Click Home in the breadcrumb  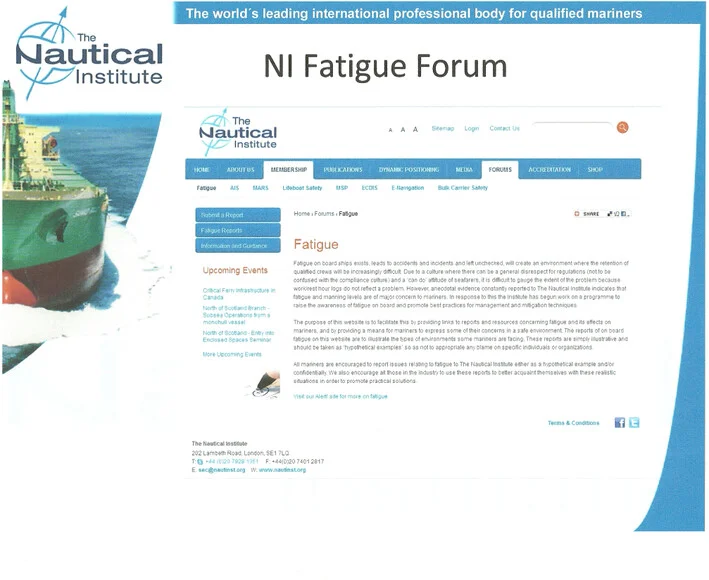coord(302,213)
